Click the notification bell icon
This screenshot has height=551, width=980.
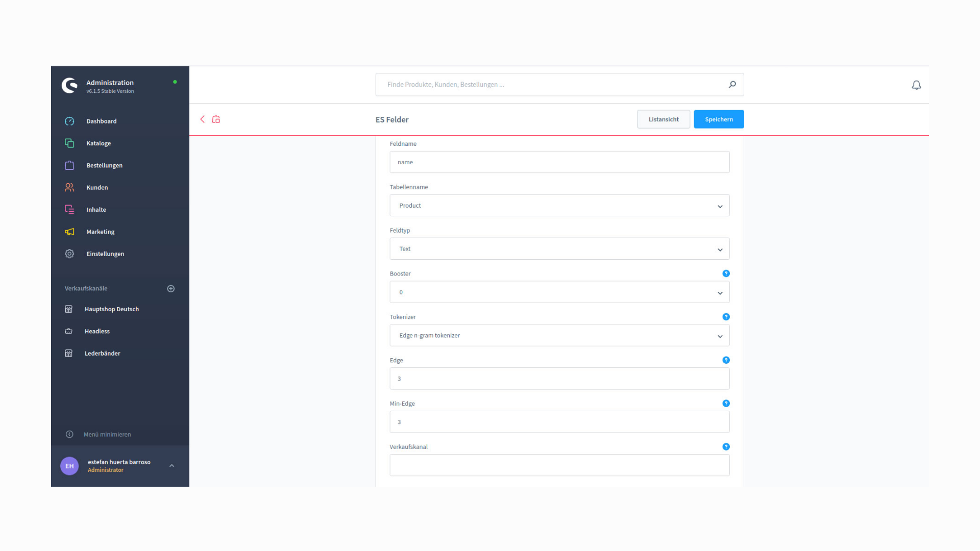coord(916,85)
